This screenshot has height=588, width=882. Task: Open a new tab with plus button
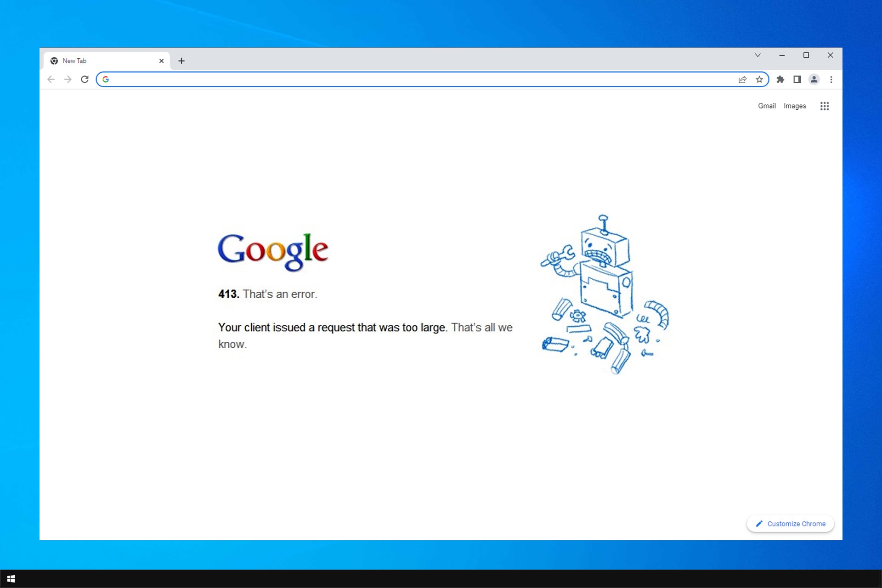(x=181, y=61)
